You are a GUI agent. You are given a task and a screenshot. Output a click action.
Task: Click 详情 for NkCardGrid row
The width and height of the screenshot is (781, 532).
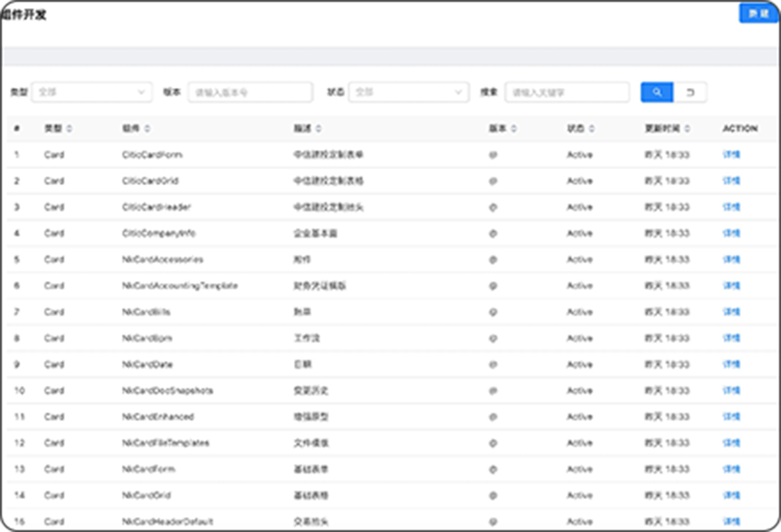tap(731, 495)
